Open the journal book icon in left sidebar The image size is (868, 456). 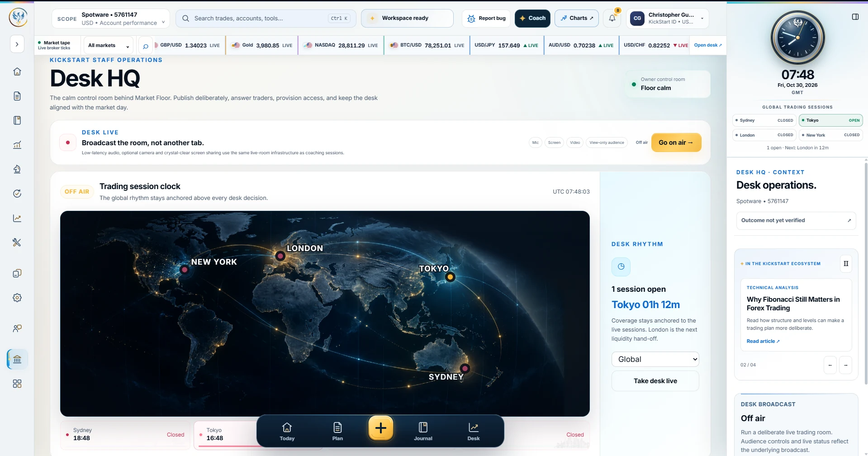[x=17, y=120]
